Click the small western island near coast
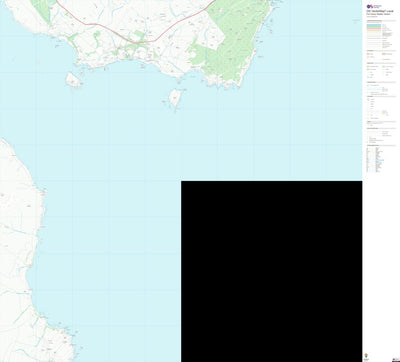400x362 pixels. pyautogui.click(x=73, y=80)
